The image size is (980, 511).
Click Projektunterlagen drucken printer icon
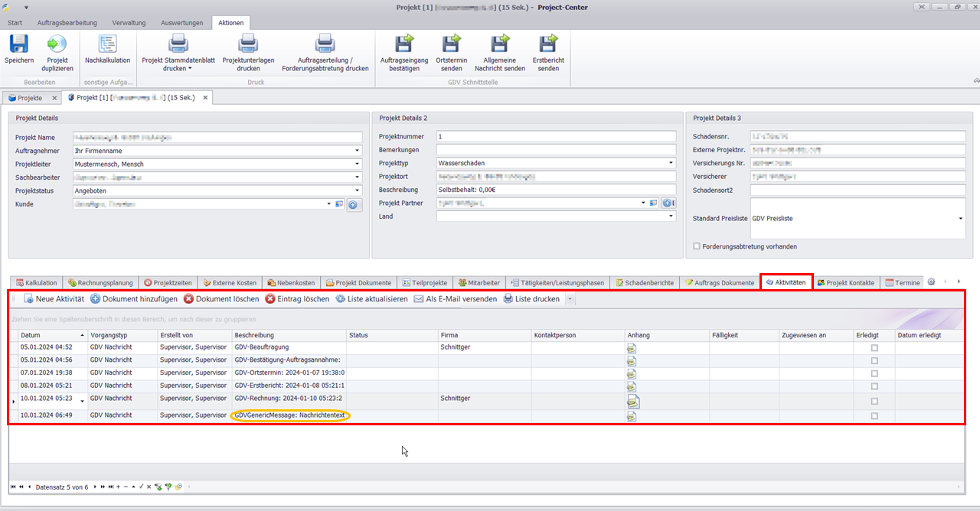[247, 44]
